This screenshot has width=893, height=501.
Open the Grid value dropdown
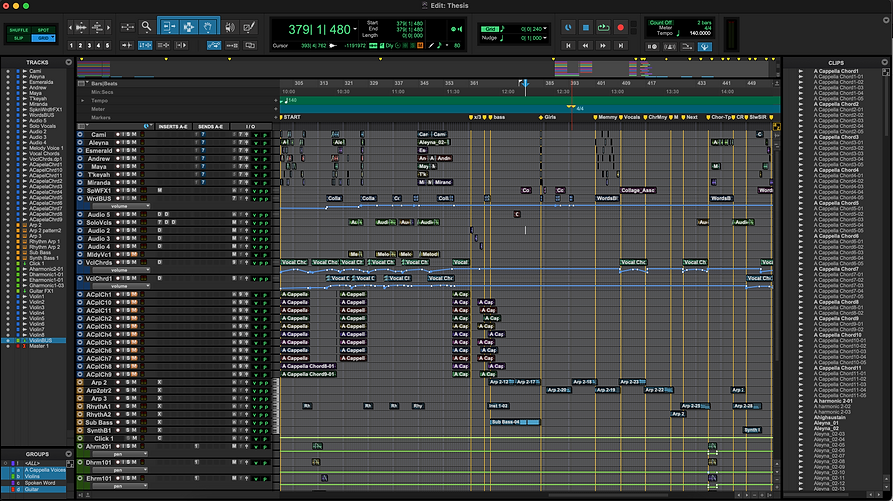(x=545, y=28)
